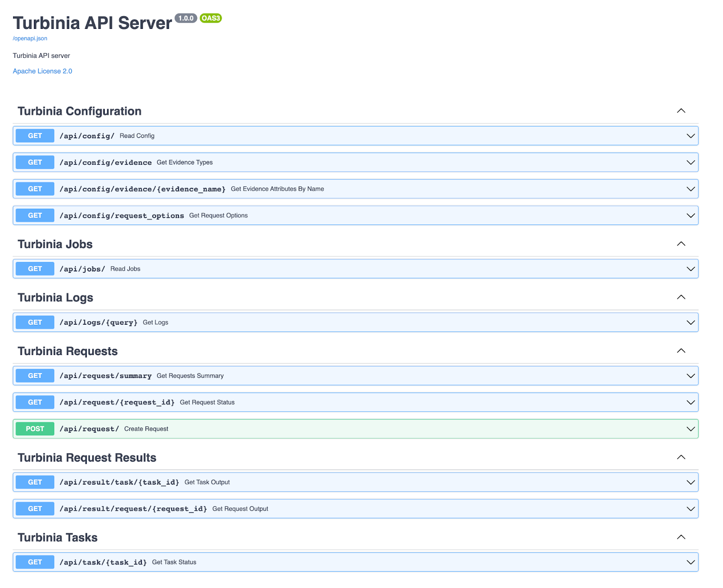Viewport: 723px width, 588px height.
Task: Click GET badge for /api/result/task/{task_id}
Action: [35, 482]
